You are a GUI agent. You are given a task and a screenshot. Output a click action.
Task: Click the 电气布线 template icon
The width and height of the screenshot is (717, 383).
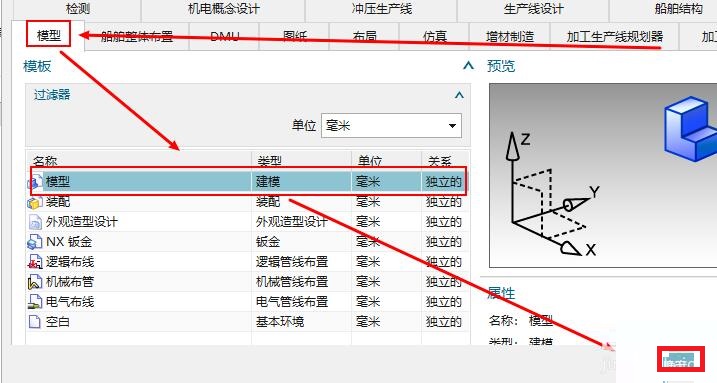pos(35,302)
